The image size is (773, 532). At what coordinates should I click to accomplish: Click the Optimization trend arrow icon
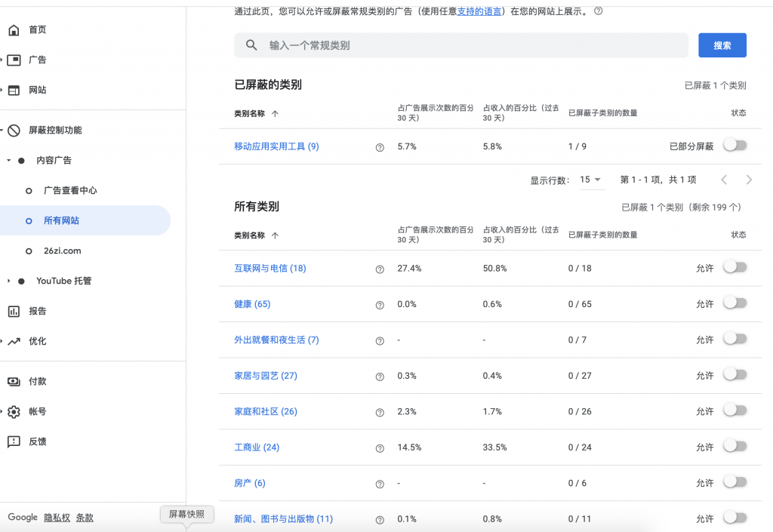pos(14,341)
